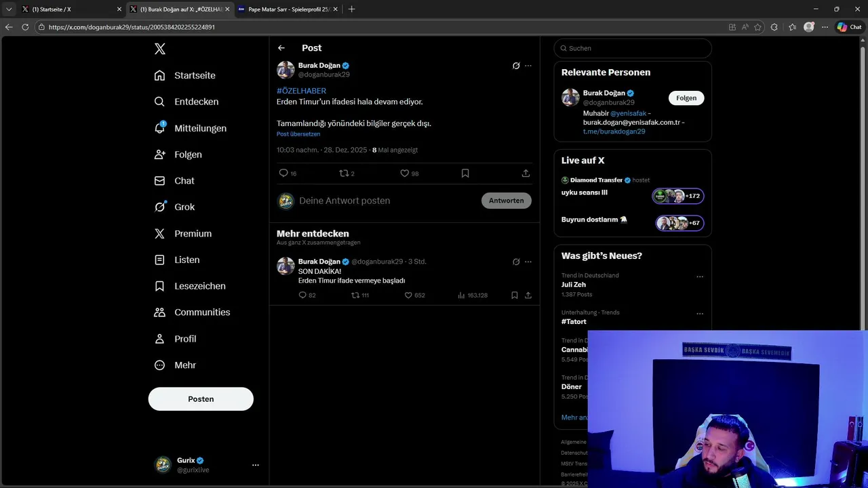Open Listen page
Image resolution: width=868 pixels, height=488 pixels.
(176, 260)
